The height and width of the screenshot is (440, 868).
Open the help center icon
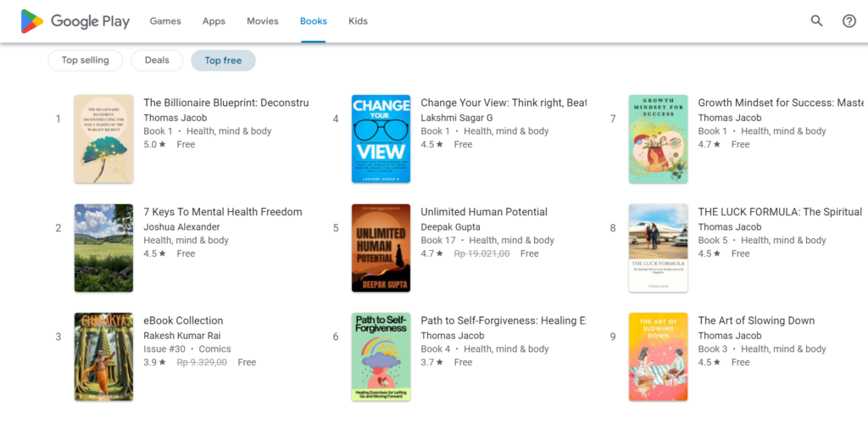pos(849,21)
